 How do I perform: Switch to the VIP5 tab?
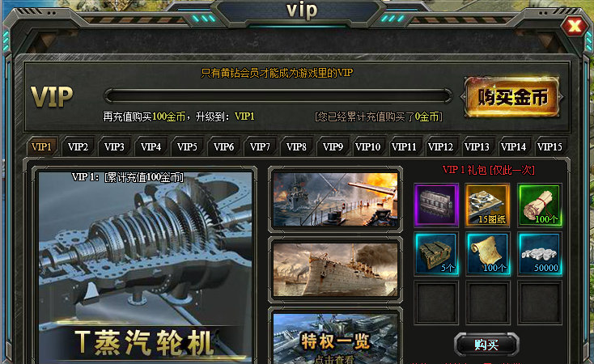[x=187, y=146]
